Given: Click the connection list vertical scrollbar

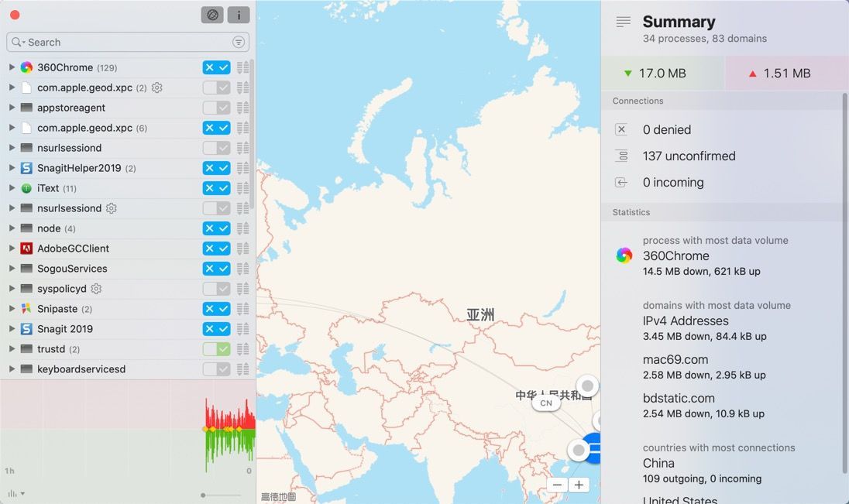Looking at the screenshot, I should (x=252, y=135).
